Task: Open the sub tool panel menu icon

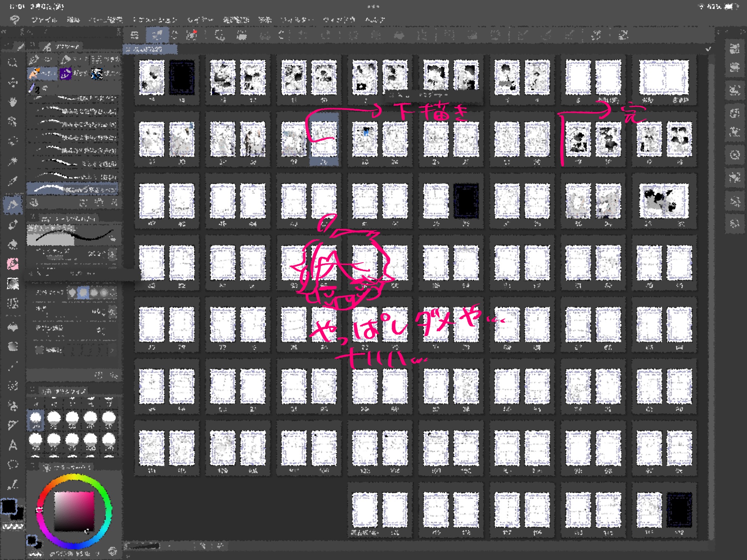Action: pos(33,45)
